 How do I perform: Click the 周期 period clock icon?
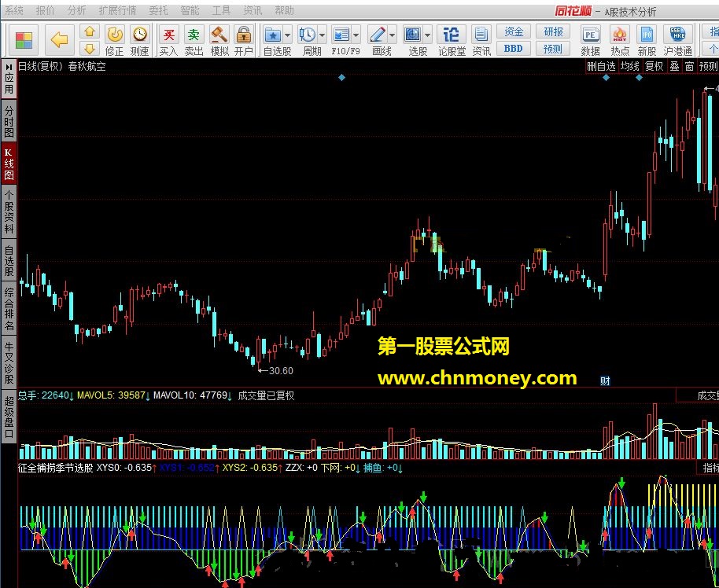coord(308,35)
